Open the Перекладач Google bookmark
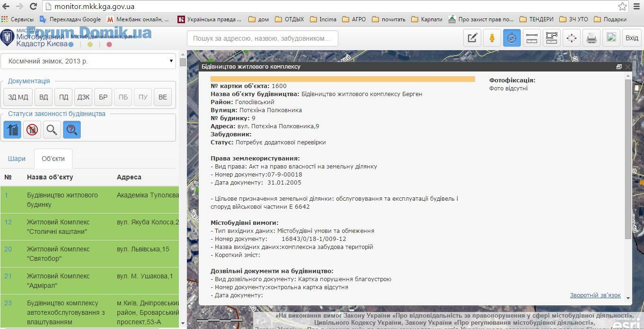This screenshot has width=644, height=329. tap(71, 19)
